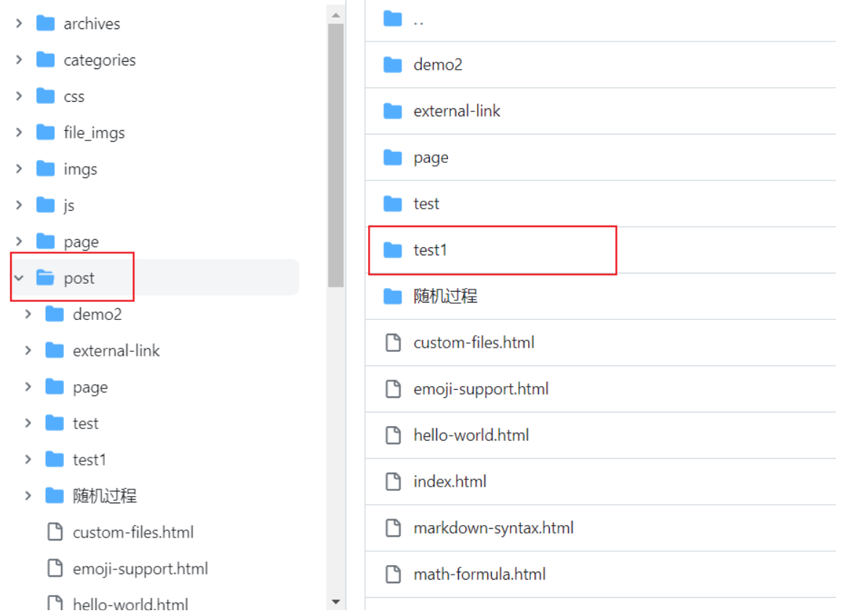Click the math-formula.html file icon
Screen dimensions: 862x616
coord(393,575)
